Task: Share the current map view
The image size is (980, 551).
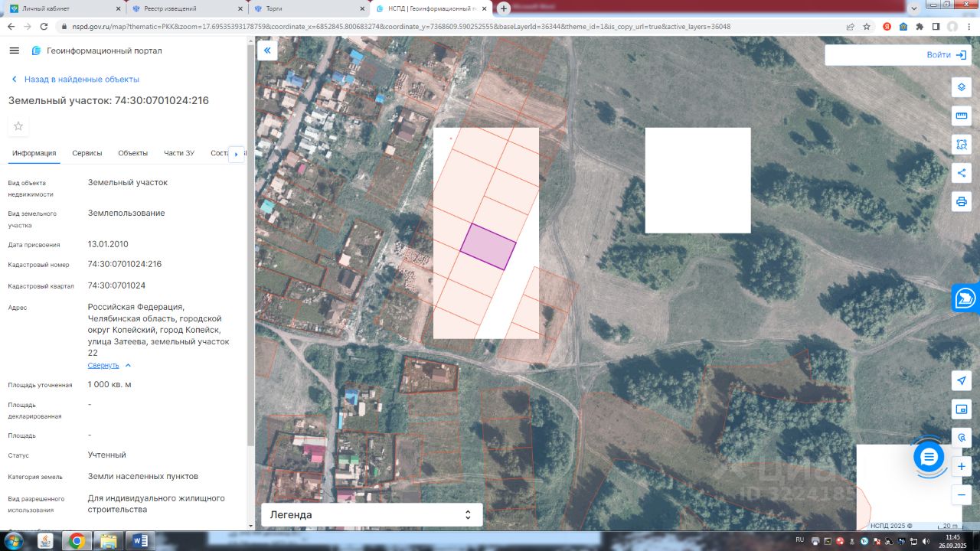Action: (962, 173)
